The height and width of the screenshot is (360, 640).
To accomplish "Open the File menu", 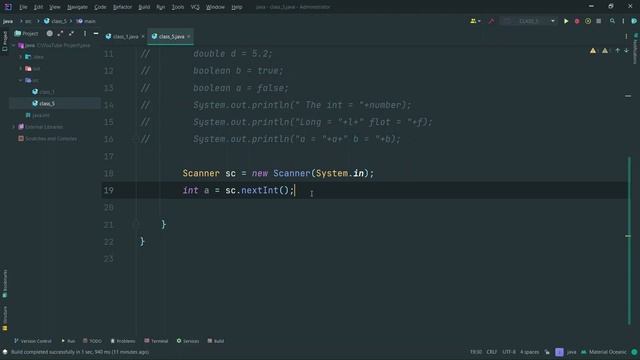I will (23, 7).
